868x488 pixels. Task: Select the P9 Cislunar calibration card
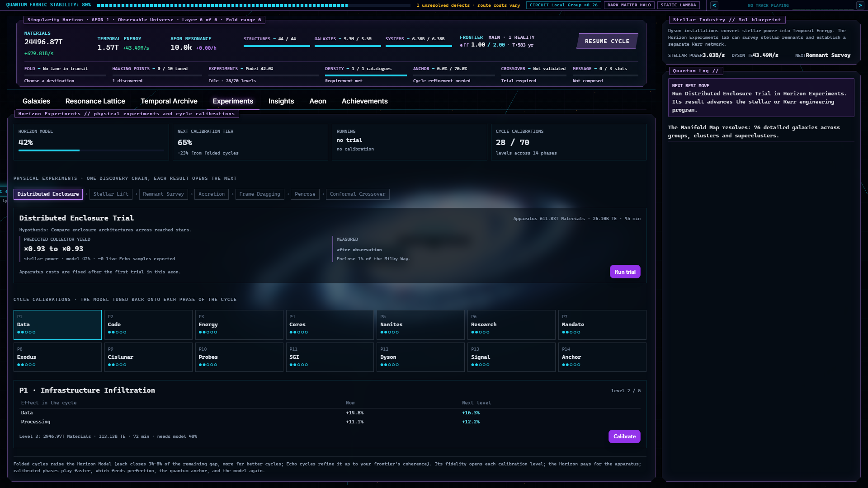[148, 357]
